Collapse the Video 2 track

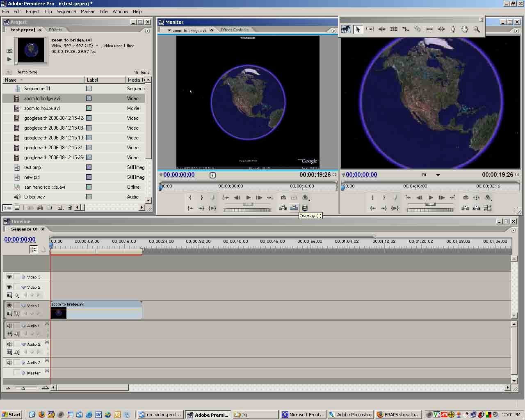(x=24, y=287)
